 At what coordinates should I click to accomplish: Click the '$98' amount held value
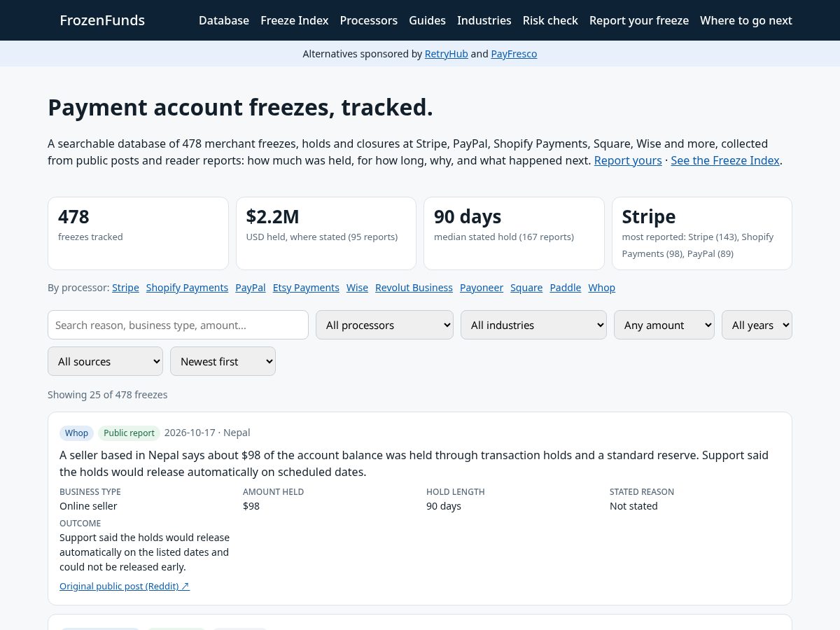tap(251, 506)
